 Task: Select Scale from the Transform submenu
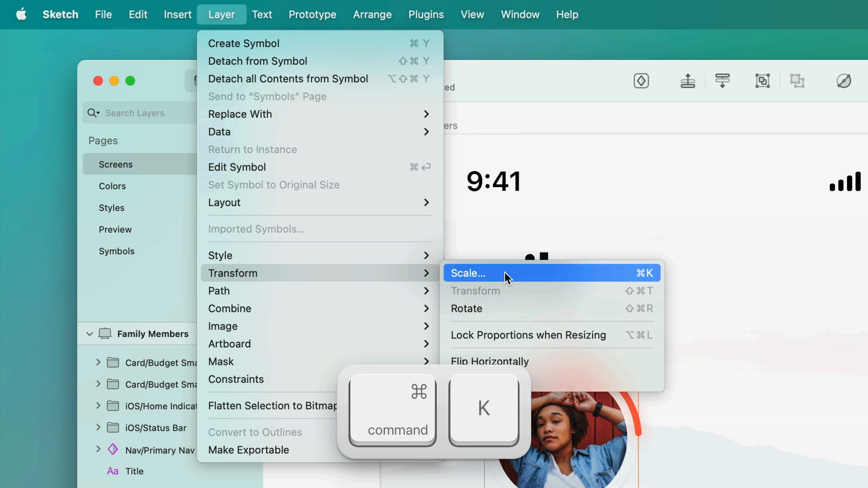click(468, 273)
